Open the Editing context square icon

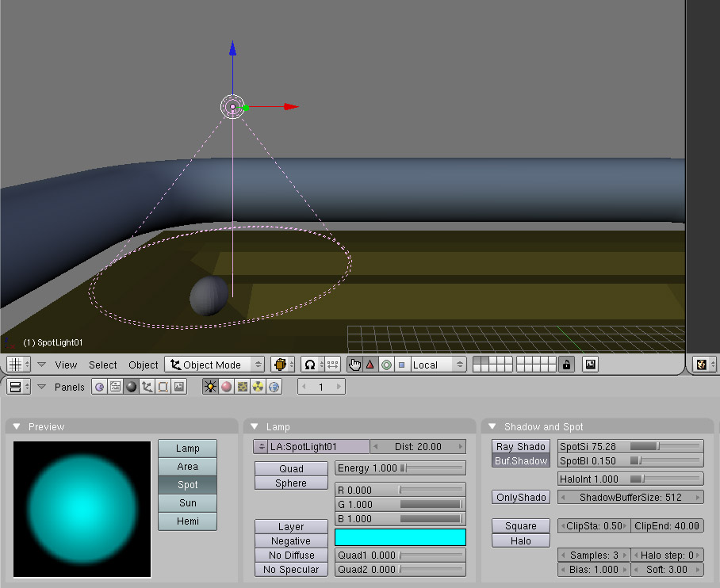click(x=163, y=387)
